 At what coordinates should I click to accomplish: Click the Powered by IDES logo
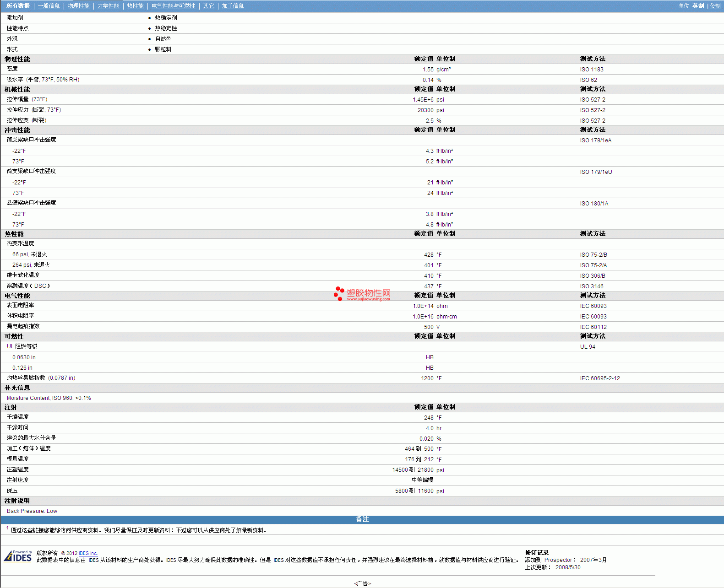tap(18, 556)
